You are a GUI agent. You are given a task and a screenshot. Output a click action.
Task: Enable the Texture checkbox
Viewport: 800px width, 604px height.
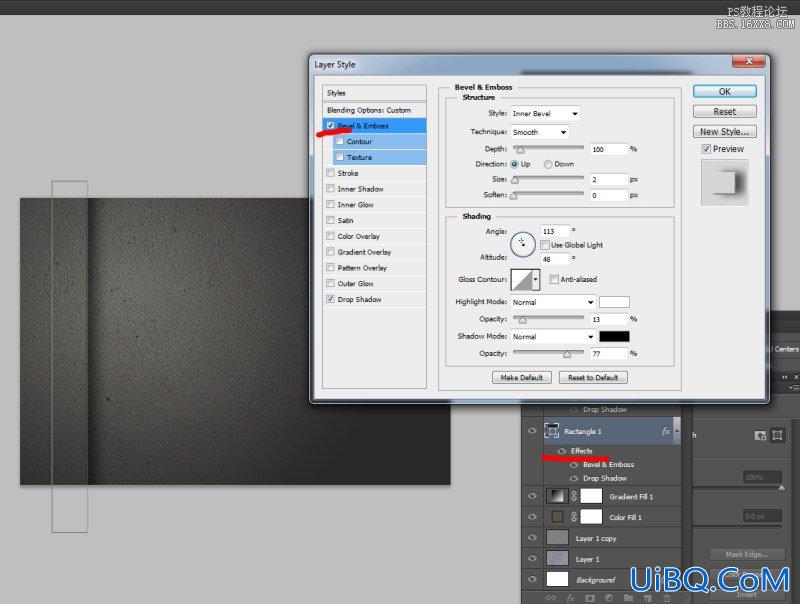pos(340,157)
